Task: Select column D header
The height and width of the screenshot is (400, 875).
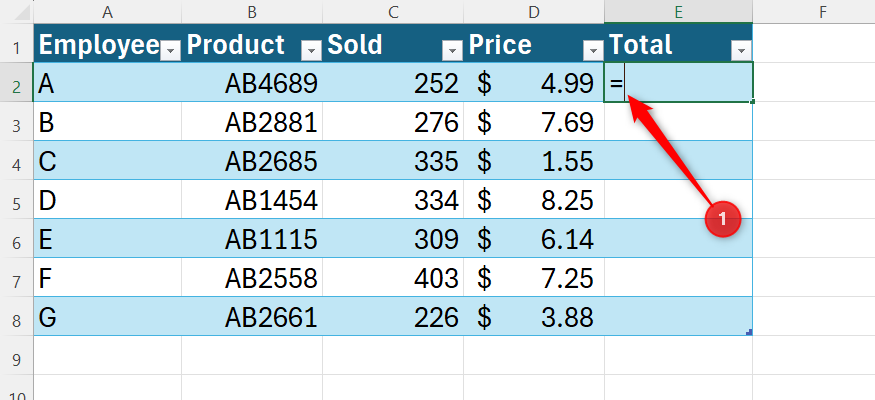Action: point(534,12)
